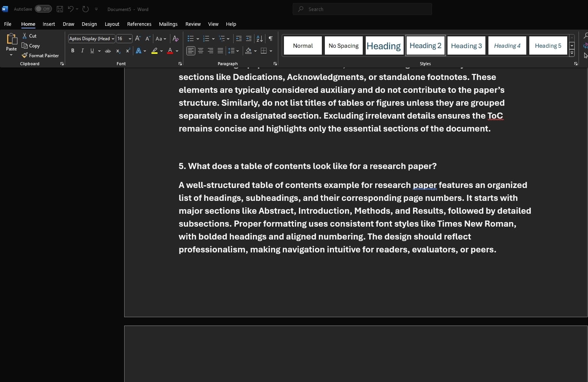Undo the last action

click(x=70, y=9)
